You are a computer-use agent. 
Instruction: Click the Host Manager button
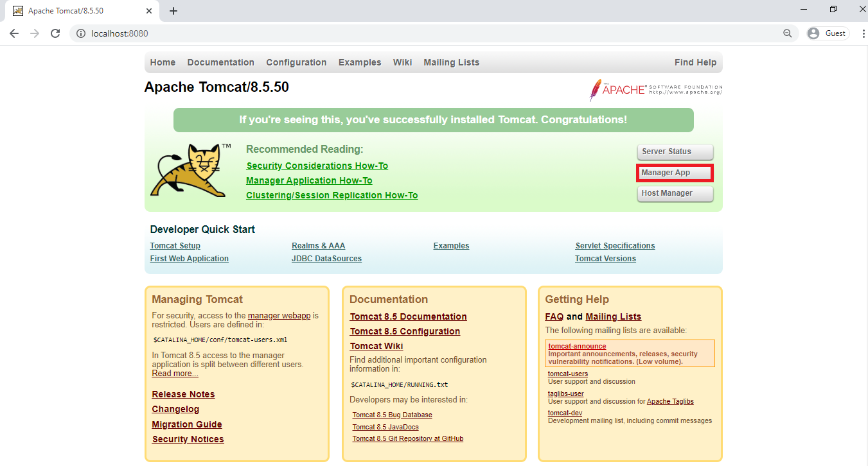coord(675,194)
